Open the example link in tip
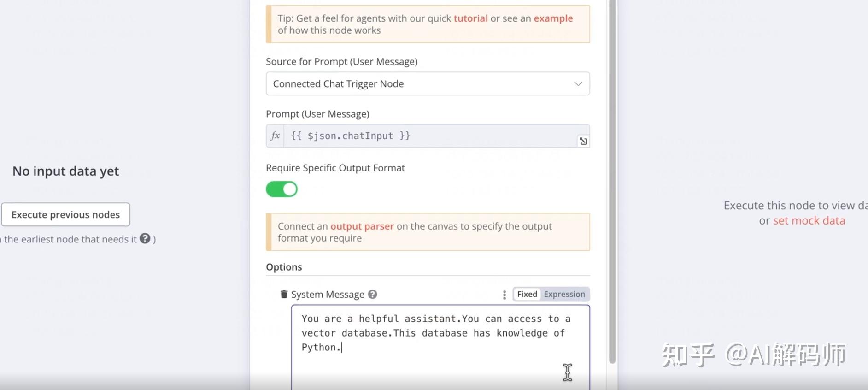This screenshot has height=390, width=868. pyautogui.click(x=553, y=18)
